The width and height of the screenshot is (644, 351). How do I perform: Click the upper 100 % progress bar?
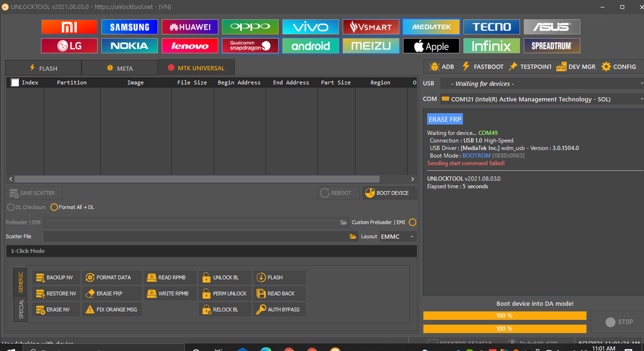click(x=505, y=316)
